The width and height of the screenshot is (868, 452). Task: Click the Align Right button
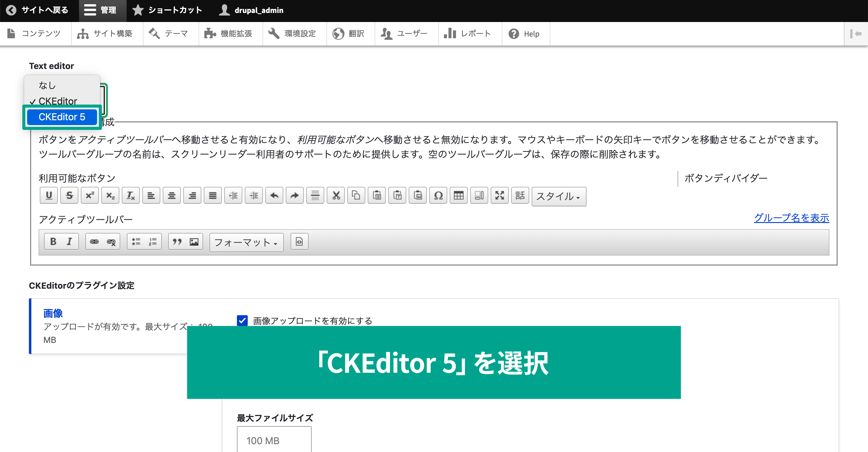click(192, 195)
